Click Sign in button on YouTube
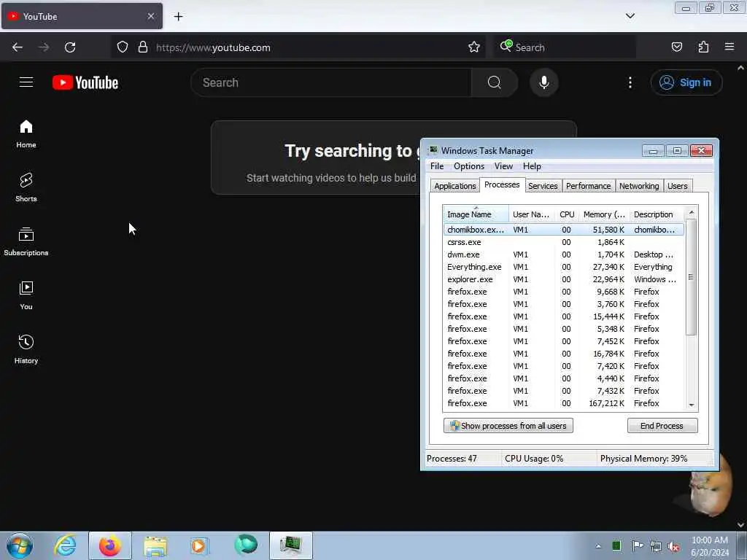The height and width of the screenshot is (560, 747). pyautogui.click(x=686, y=82)
